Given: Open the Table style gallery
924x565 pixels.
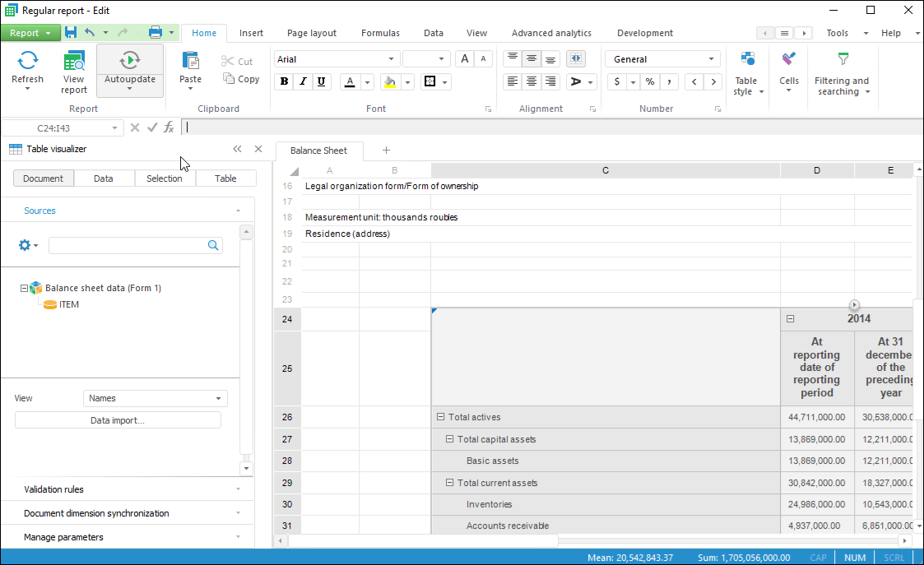Looking at the screenshot, I should [x=747, y=72].
